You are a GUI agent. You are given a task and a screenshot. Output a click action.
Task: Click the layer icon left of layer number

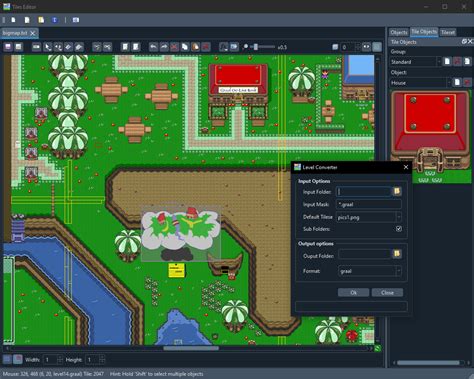[335, 47]
